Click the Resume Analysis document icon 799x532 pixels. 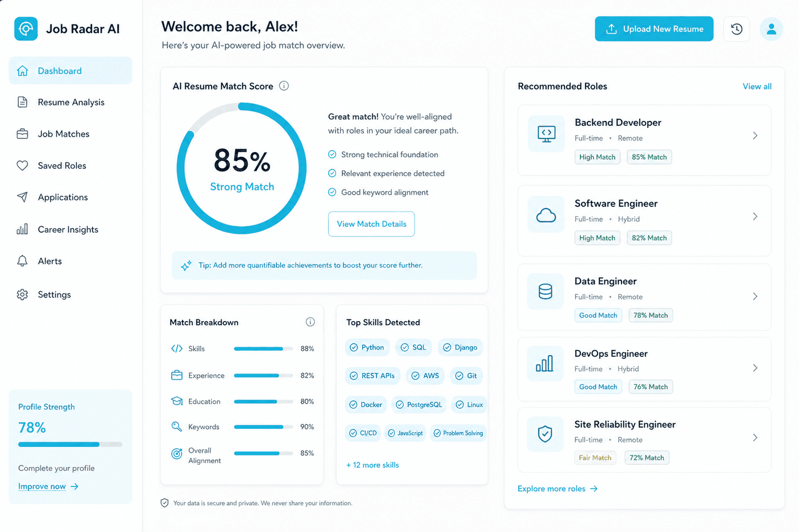[22, 102]
